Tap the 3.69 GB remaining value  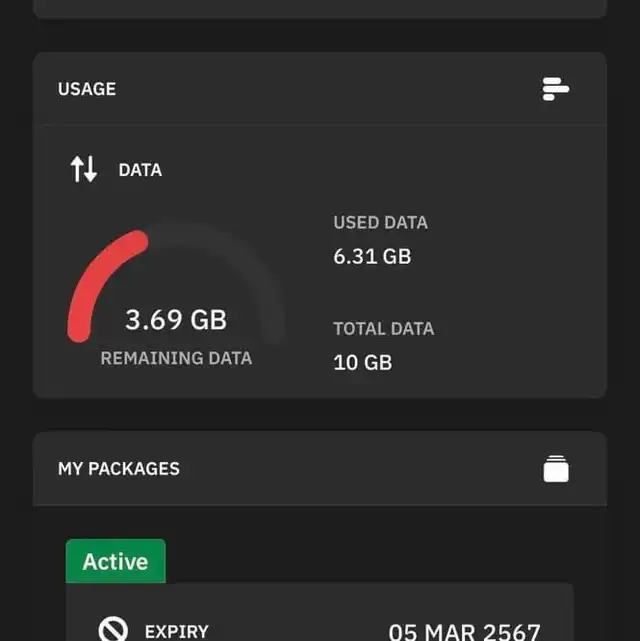(176, 320)
